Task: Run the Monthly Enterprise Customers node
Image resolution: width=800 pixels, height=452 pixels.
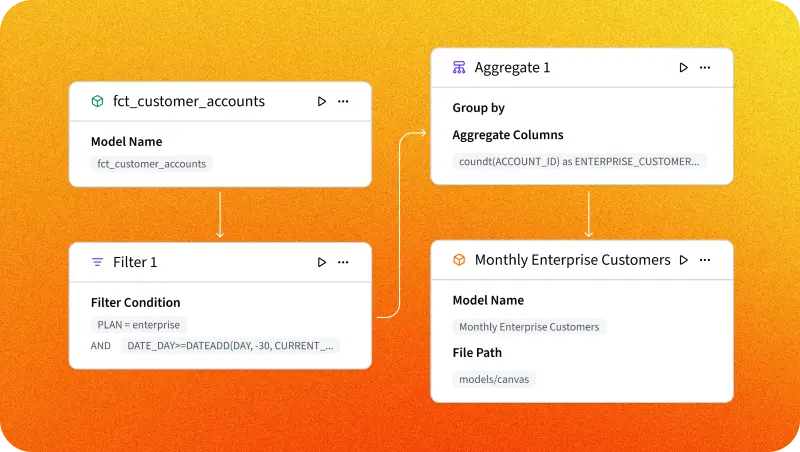Action: click(x=684, y=260)
